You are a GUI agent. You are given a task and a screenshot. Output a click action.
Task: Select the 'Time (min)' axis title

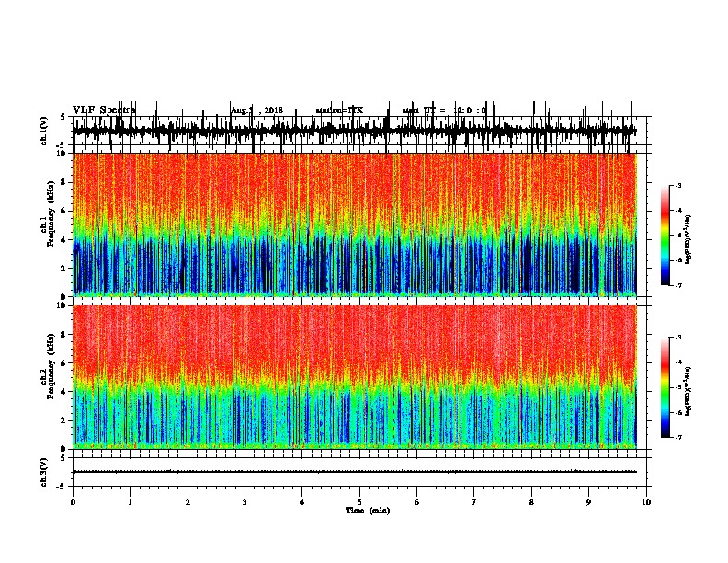pos(368,511)
